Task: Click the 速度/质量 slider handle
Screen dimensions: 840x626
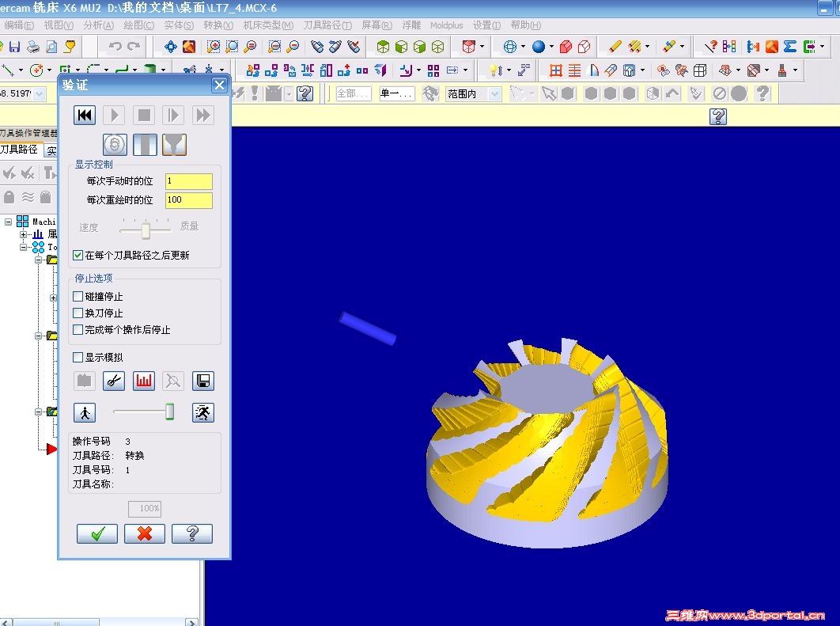Action: coord(146,230)
